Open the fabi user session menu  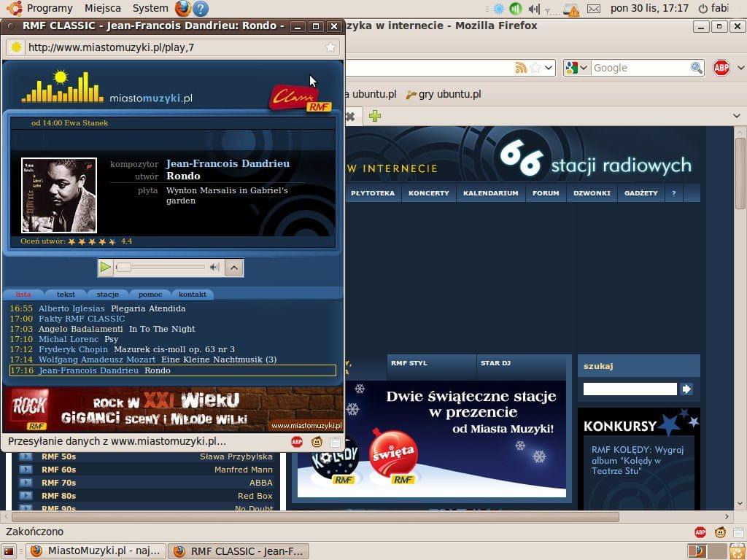coord(713,8)
